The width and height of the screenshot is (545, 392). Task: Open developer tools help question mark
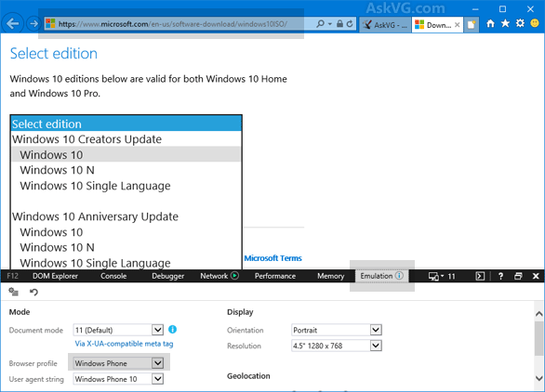point(500,276)
